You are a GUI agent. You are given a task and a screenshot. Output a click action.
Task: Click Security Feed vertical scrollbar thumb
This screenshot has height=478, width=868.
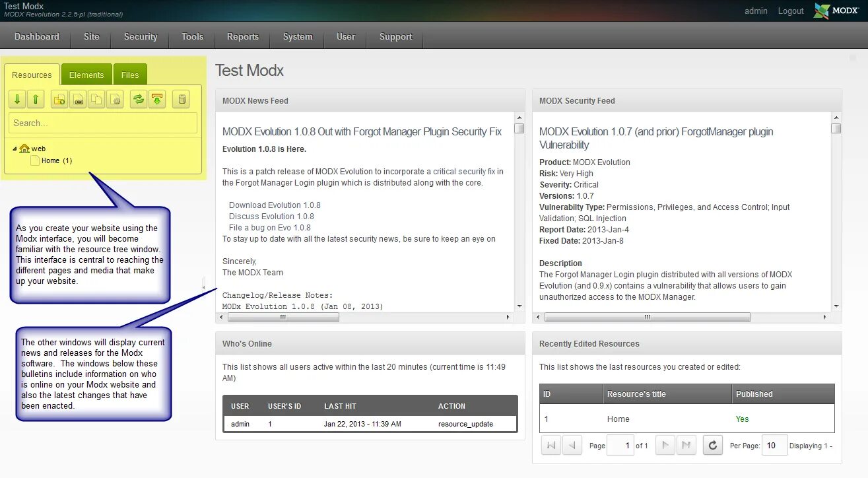click(x=836, y=128)
